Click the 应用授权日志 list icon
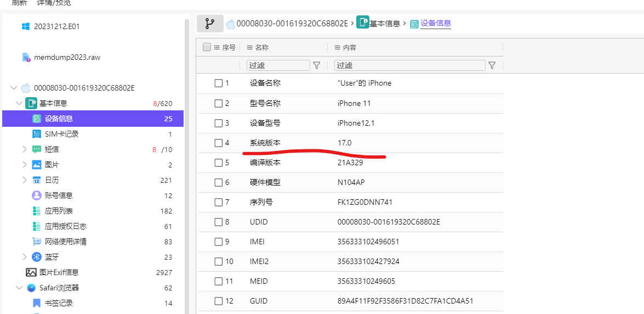The height and width of the screenshot is (314, 644). (37, 226)
